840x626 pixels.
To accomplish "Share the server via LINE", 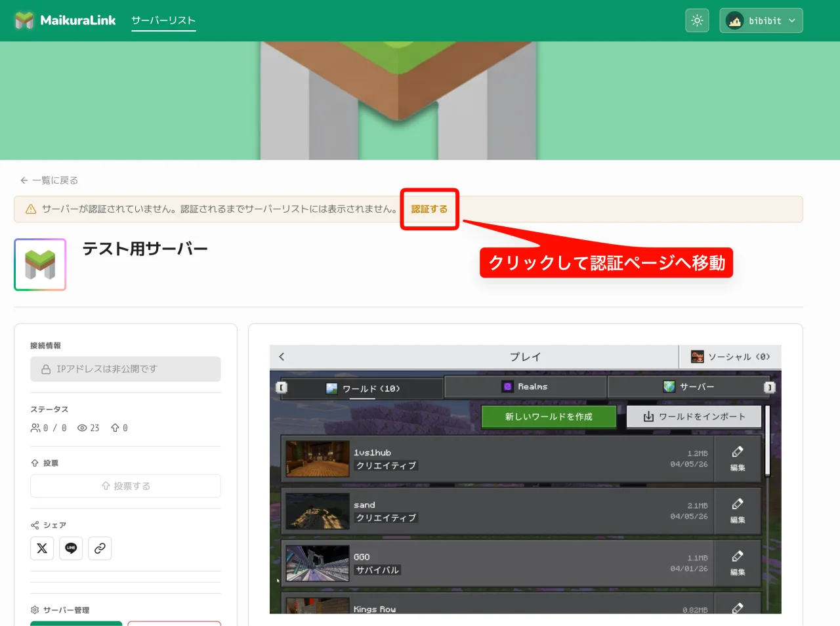I will [x=71, y=549].
